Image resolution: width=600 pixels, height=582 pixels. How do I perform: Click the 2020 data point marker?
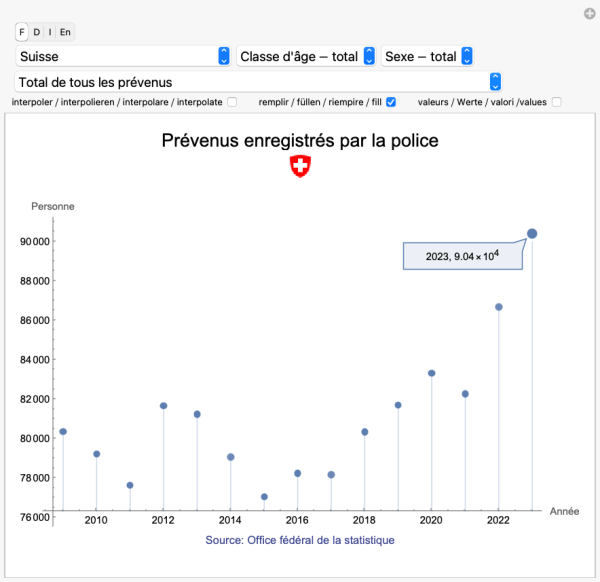tap(432, 373)
